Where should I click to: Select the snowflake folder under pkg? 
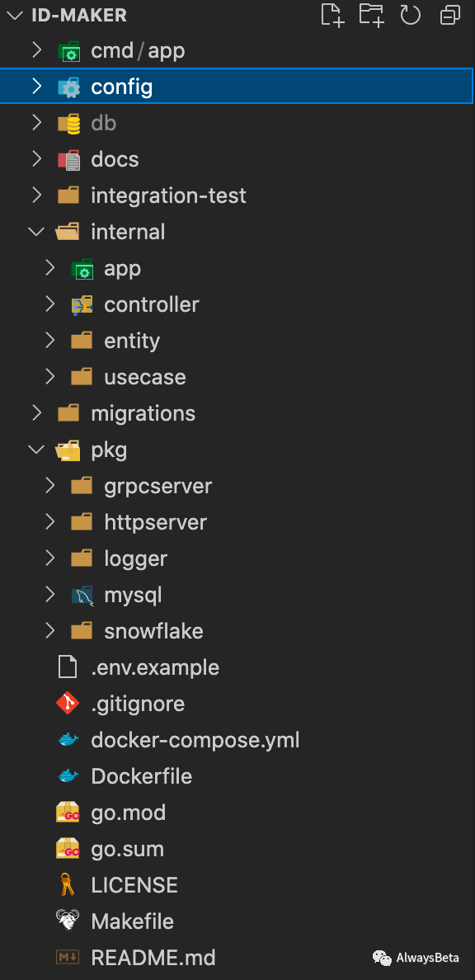pyautogui.click(x=153, y=631)
